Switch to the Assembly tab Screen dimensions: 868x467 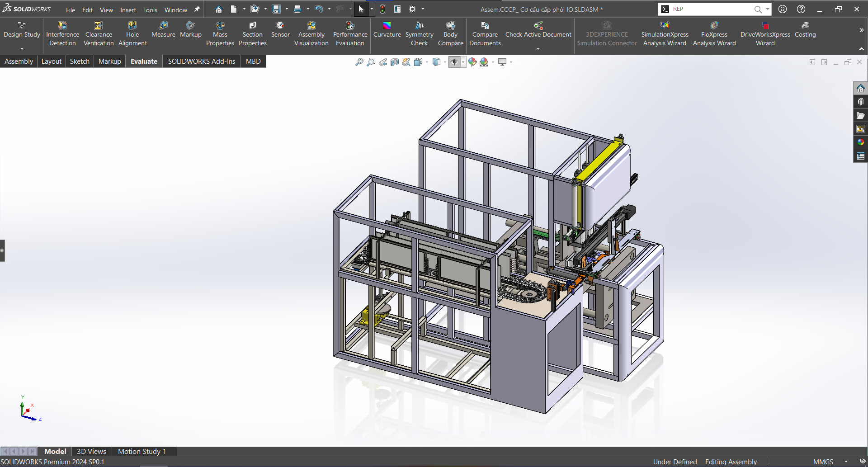point(19,61)
